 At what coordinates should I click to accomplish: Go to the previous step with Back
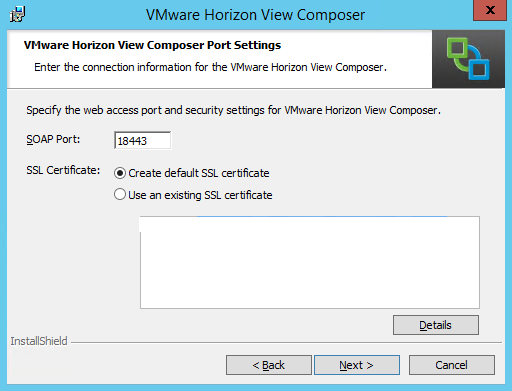click(269, 365)
